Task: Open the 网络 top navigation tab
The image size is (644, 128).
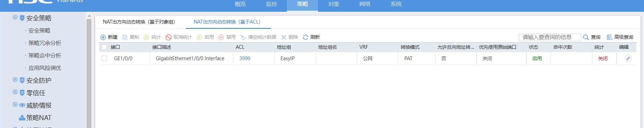Action: (x=365, y=4)
